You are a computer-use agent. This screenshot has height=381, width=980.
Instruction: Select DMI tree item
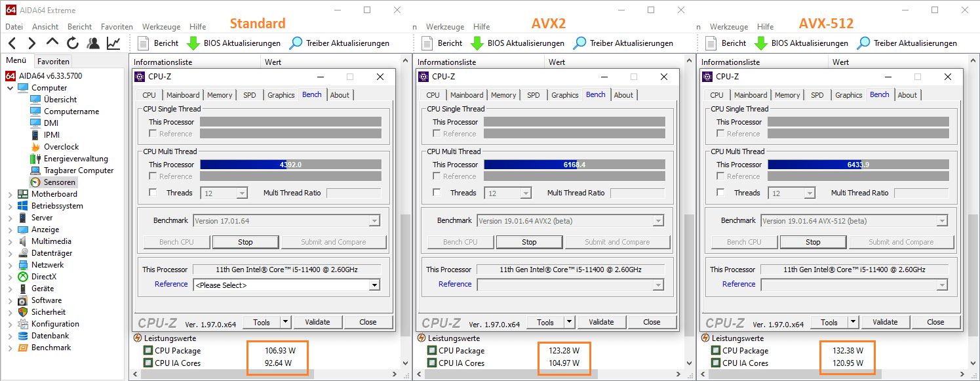51,123
